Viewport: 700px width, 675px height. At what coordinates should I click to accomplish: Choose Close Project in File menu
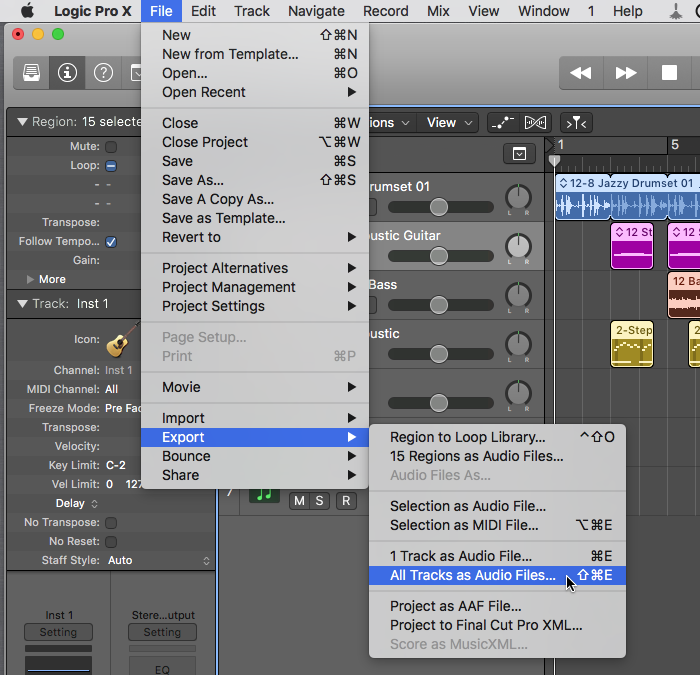[255, 142]
